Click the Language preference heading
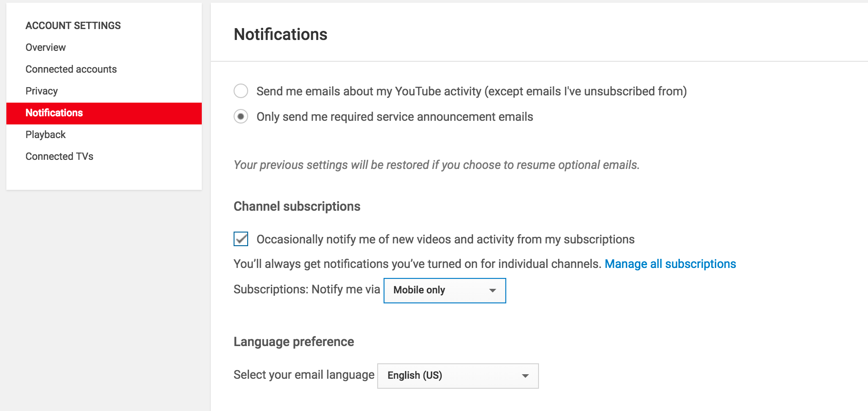The height and width of the screenshot is (411, 868). coord(294,342)
